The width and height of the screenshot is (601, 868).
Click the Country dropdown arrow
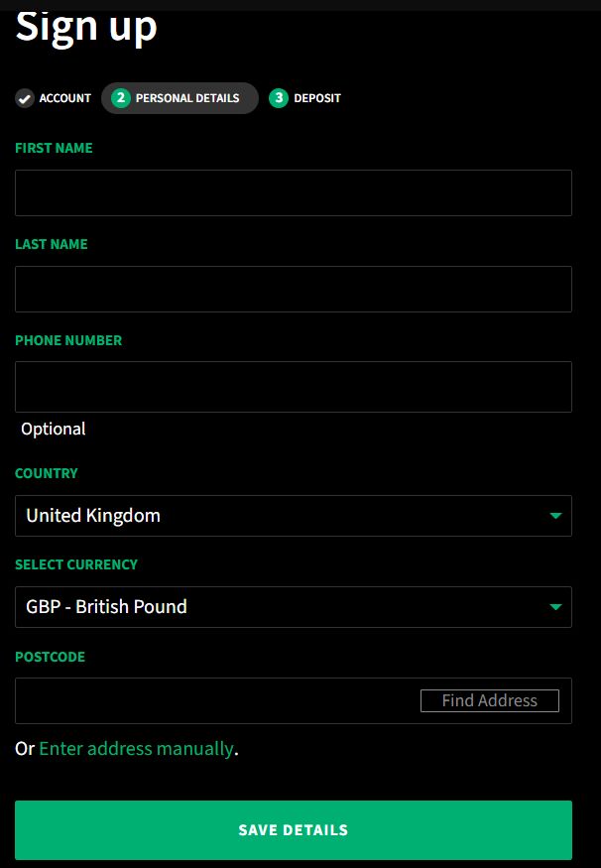(x=555, y=516)
